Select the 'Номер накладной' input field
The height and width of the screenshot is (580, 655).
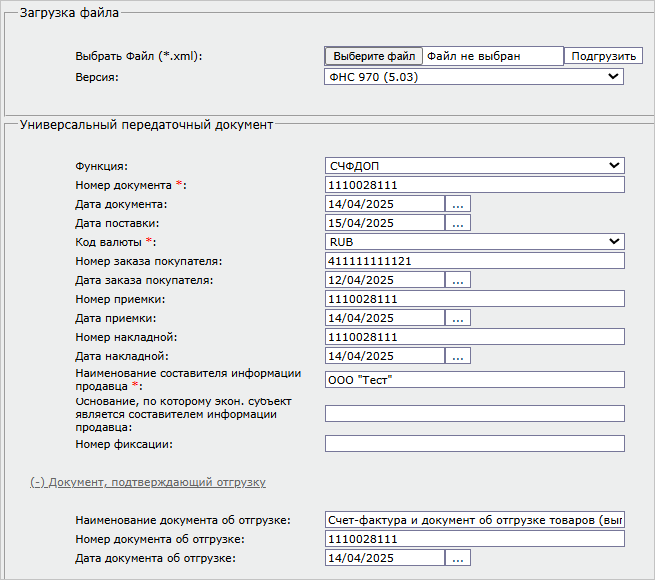pyautogui.click(x=474, y=337)
